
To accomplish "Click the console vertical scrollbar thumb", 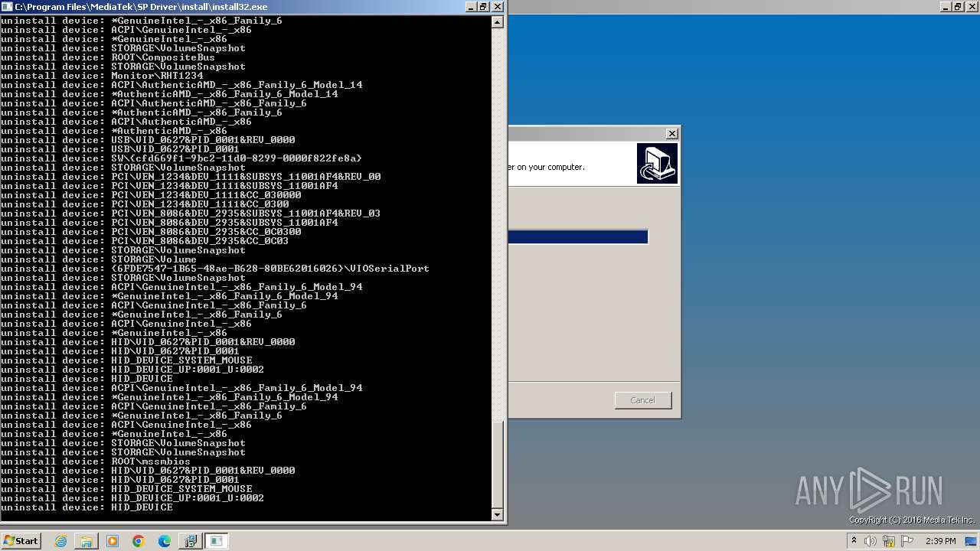I will tap(498, 465).
